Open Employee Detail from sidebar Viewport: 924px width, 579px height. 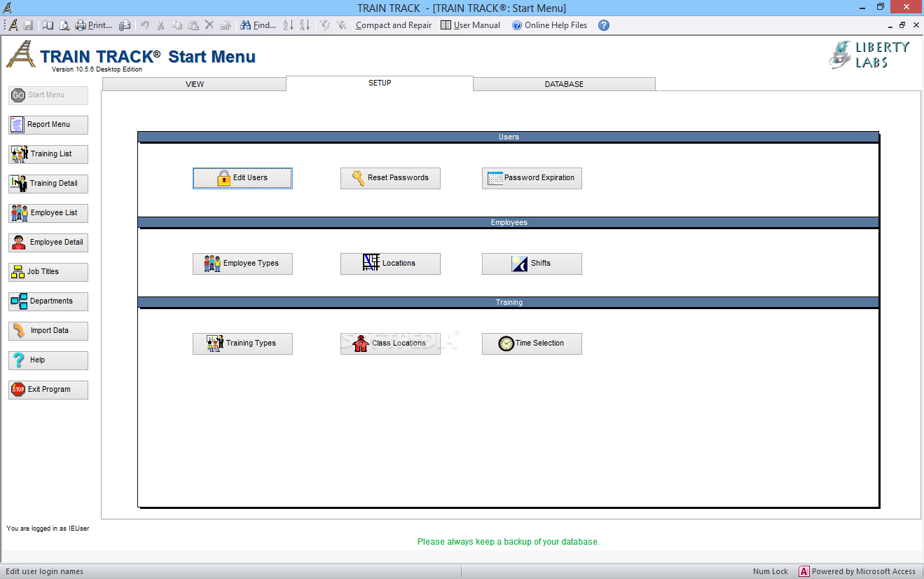coord(48,243)
